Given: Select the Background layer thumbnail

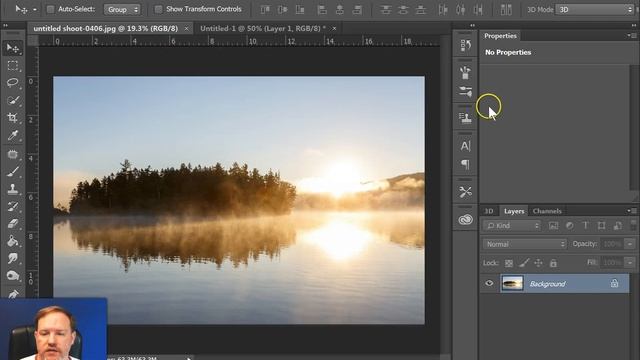Looking at the screenshot, I should [512, 283].
